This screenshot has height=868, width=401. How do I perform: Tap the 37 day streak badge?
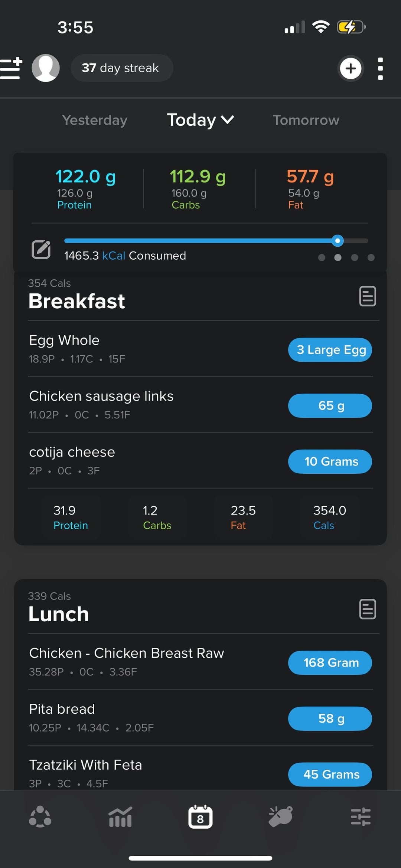122,68
